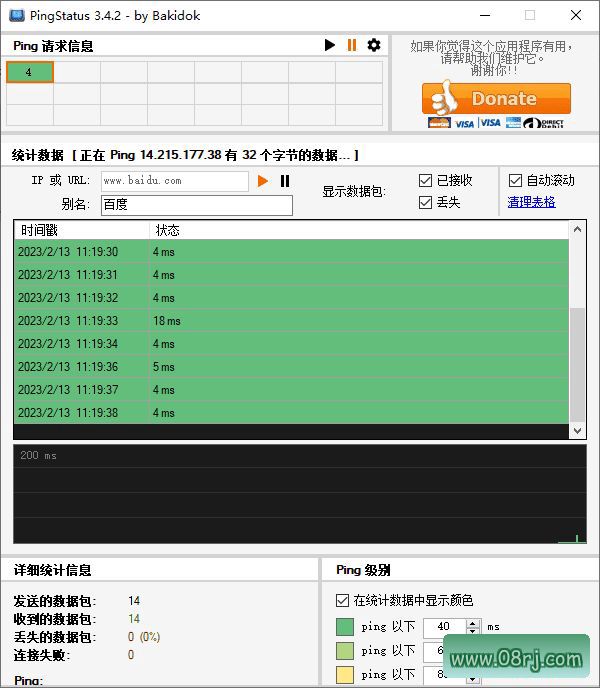Screen dimensions: 600x688
Task: Select the row with timestamp 11:19:30
Action: (291, 252)
